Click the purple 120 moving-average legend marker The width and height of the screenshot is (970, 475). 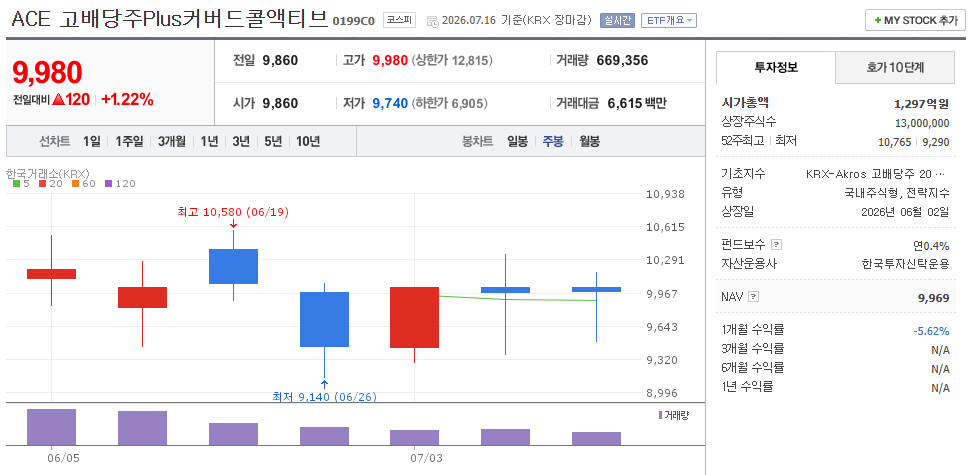coord(108,184)
